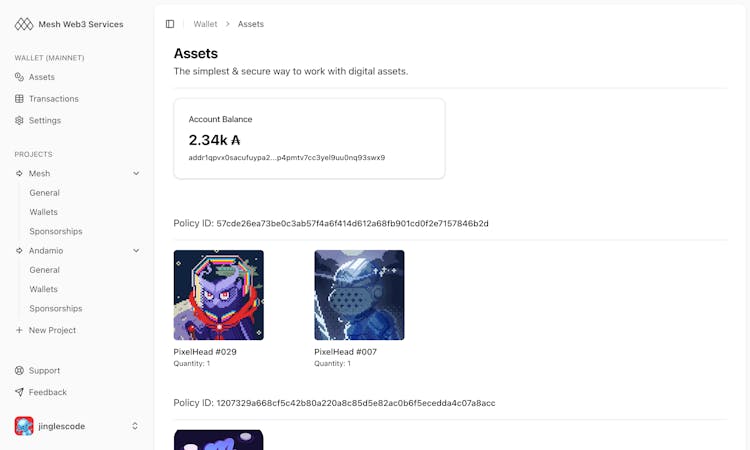Open Wallets under Mesh project
The image size is (750, 450).
[43, 212]
